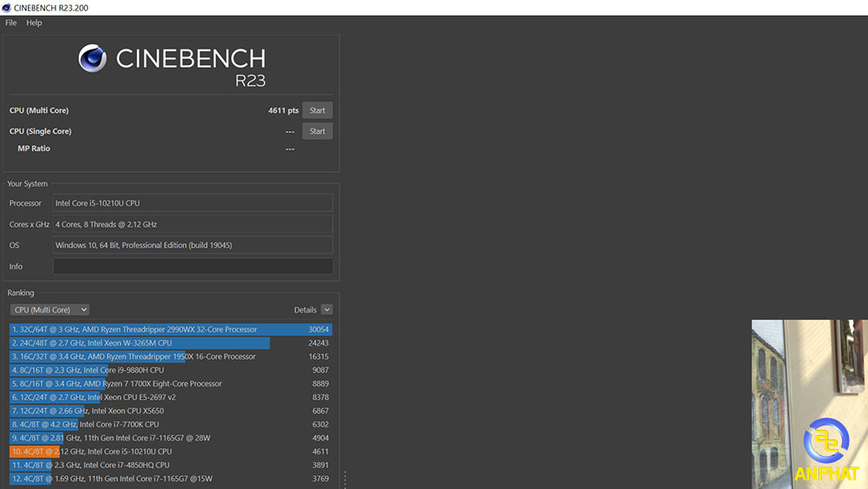868x489 pixels.
Task: Select the Threadripper 1950X ranking row
Action: click(x=170, y=356)
